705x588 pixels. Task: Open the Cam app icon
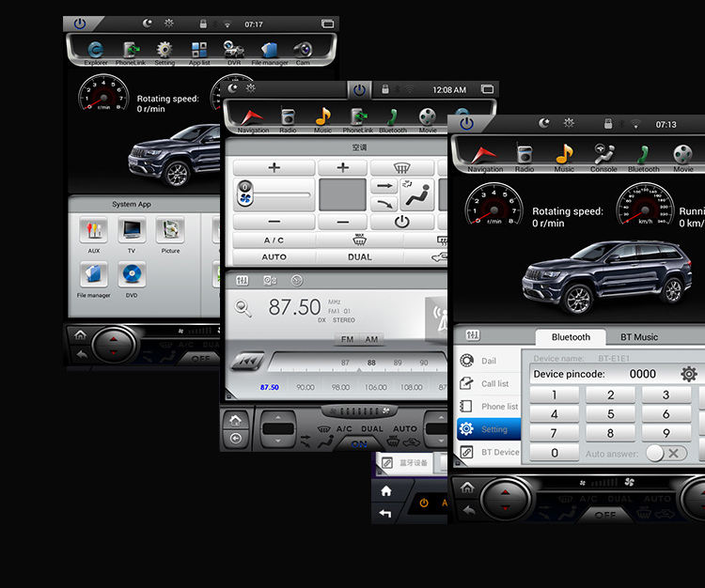tap(303, 51)
